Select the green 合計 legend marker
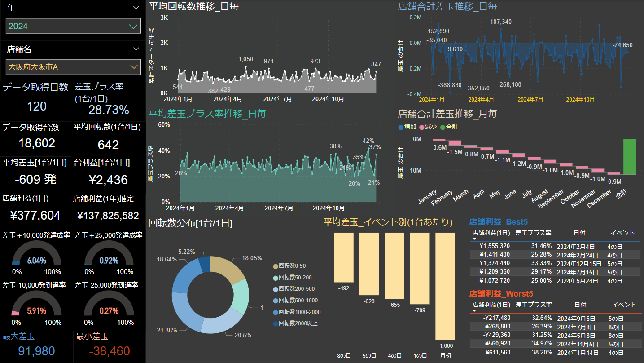The height and width of the screenshot is (363, 644). pyautogui.click(x=442, y=128)
